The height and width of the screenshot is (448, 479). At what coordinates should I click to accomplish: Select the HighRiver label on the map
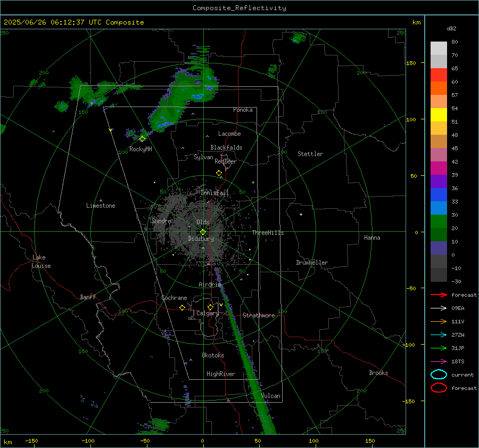pos(221,374)
